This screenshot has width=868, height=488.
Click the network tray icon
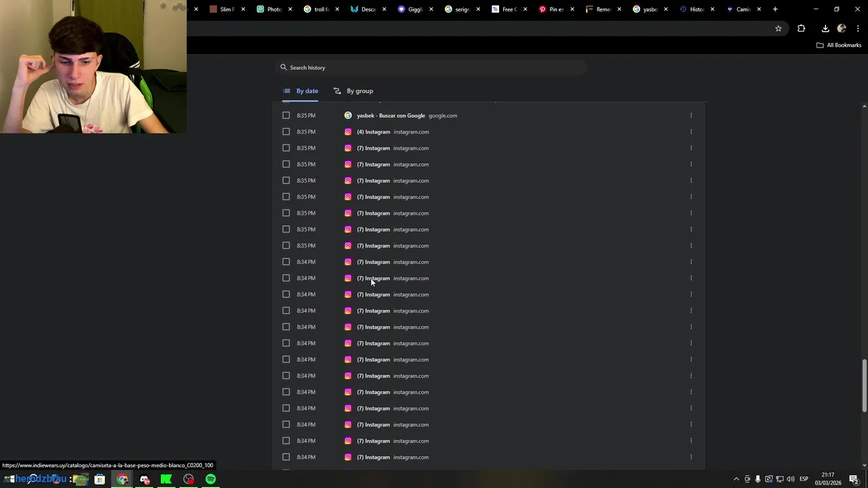[x=780, y=479]
